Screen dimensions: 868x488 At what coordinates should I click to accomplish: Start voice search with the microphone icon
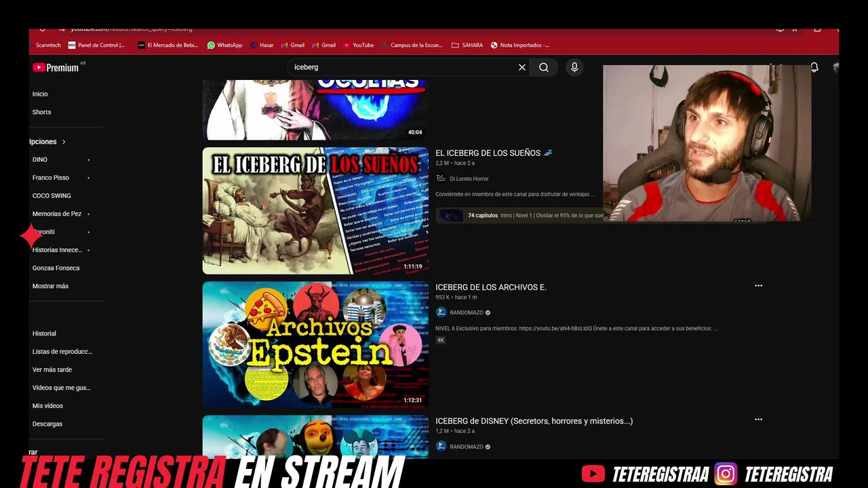pyautogui.click(x=574, y=67)
